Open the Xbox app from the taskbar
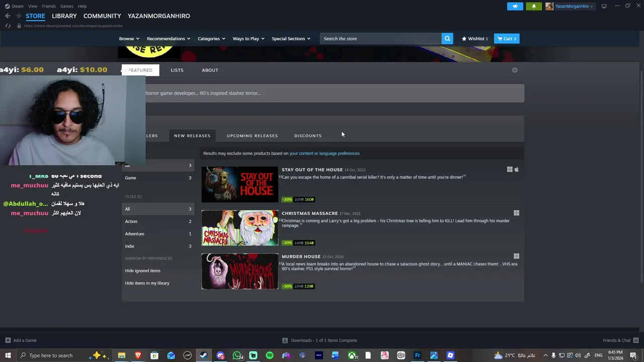The height and width of the screenshot is (362, 644). [352, 355]
